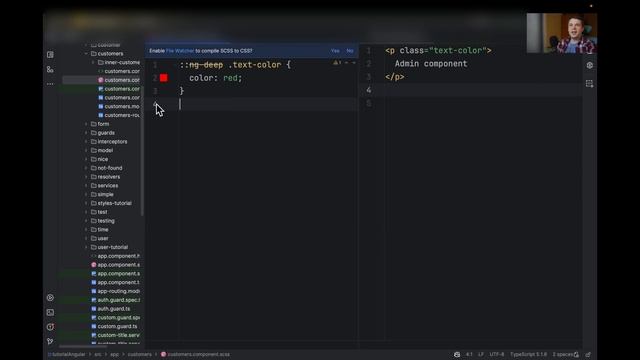Change the LF line separator in status bar
Screen dimensions: 640x360
point(481,355)
